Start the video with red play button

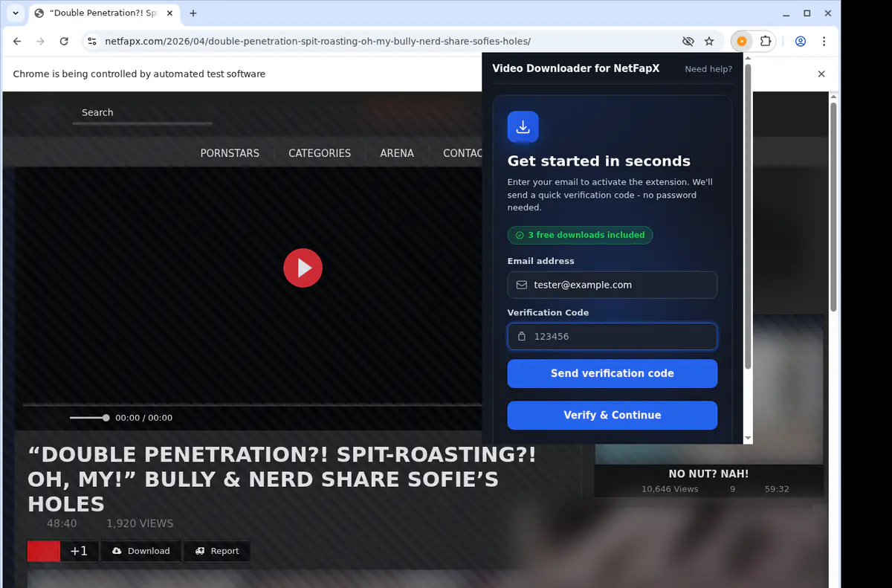pos(303,268)
